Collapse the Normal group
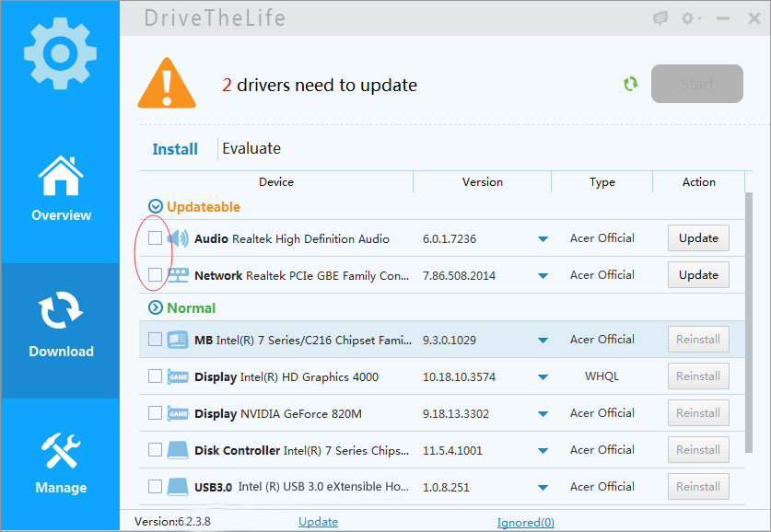The height and width of the screenshot is (532, 771). point(156,307)
